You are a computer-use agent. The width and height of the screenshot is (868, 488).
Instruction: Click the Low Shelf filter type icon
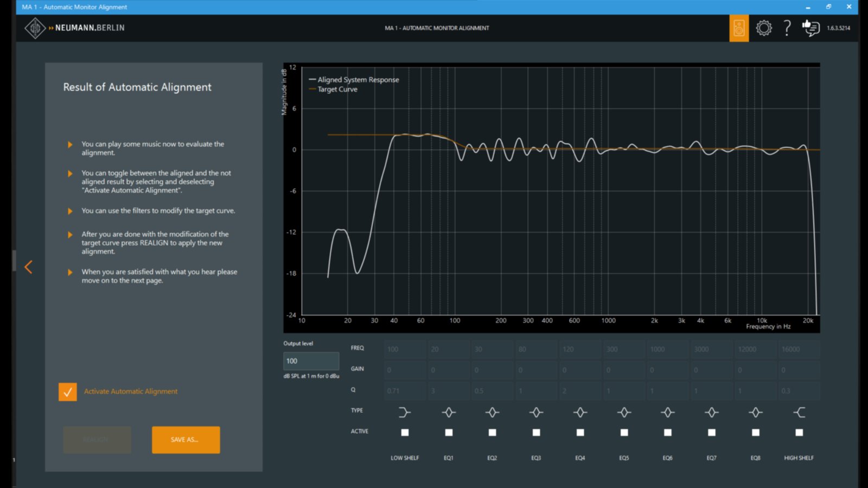405,413
